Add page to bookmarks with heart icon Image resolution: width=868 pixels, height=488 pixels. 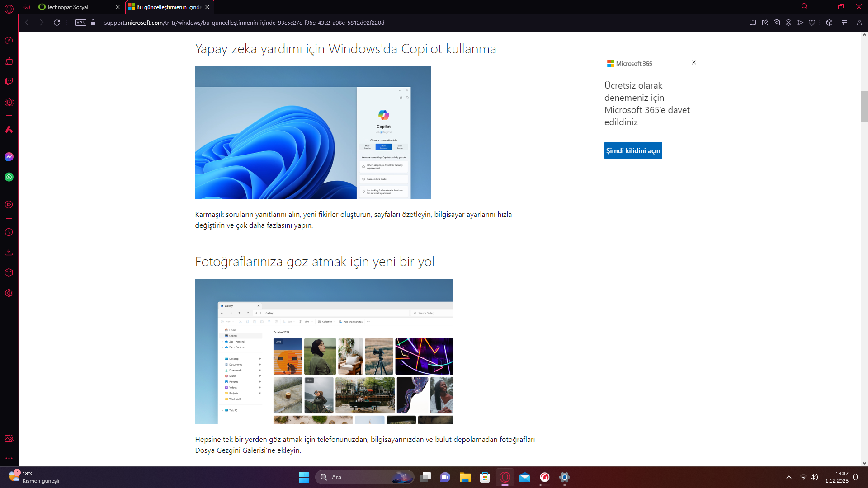pos(812,23)
